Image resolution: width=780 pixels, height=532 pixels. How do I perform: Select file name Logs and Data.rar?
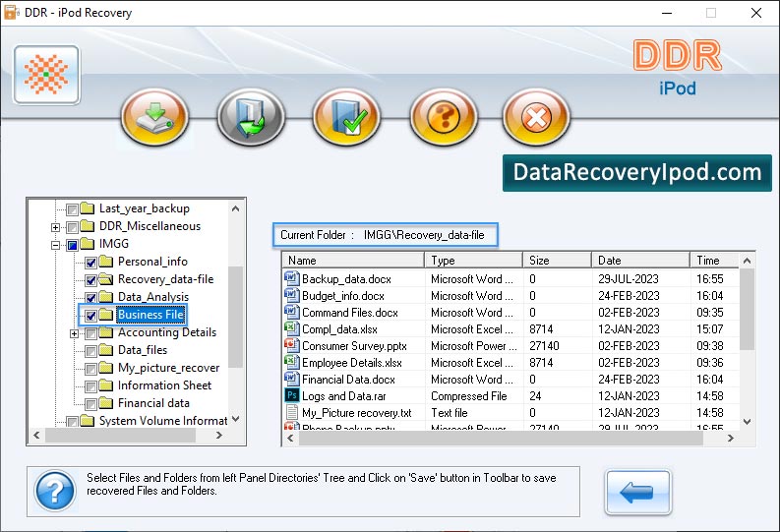tap(343, 395)
